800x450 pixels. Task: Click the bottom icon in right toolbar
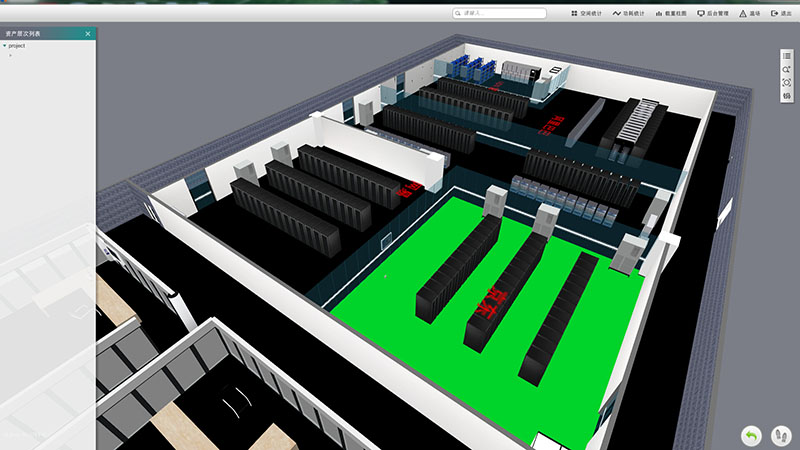point(787,95)
